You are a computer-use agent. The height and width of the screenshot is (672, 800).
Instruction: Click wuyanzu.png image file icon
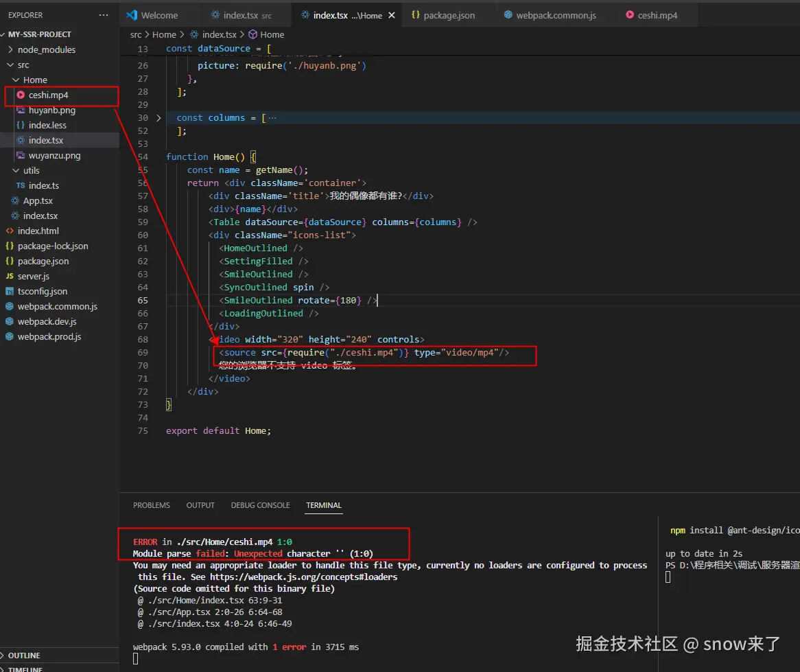pos(21,155)
